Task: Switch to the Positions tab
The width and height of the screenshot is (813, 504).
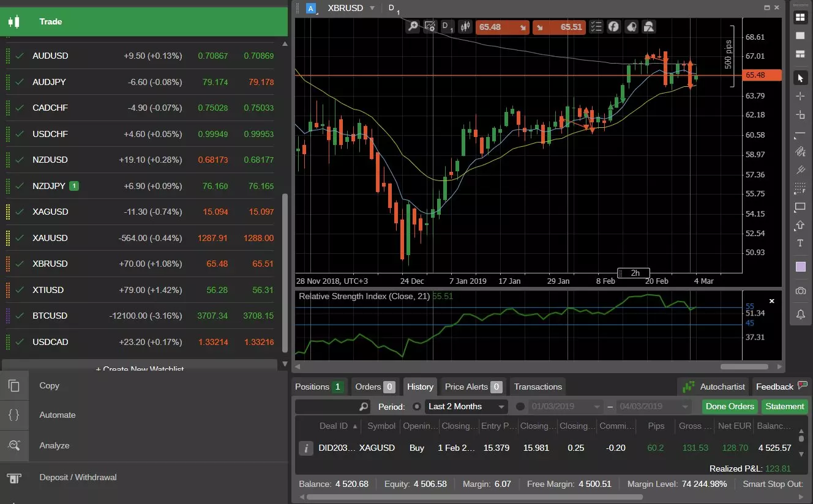Action: coord(318,387)
